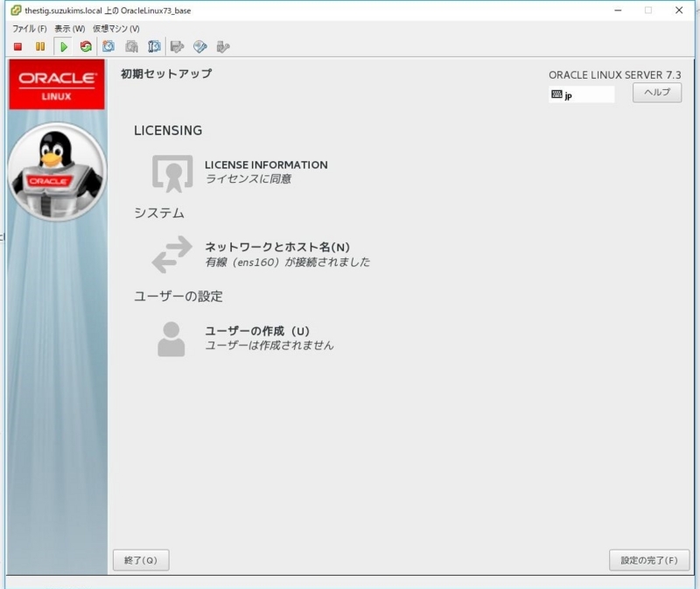This screenshot has height=589, width=700.
Task: Click the 有線 (ens160) が接続されました status text
Action: pyautogui.click(x=288, y=262)
